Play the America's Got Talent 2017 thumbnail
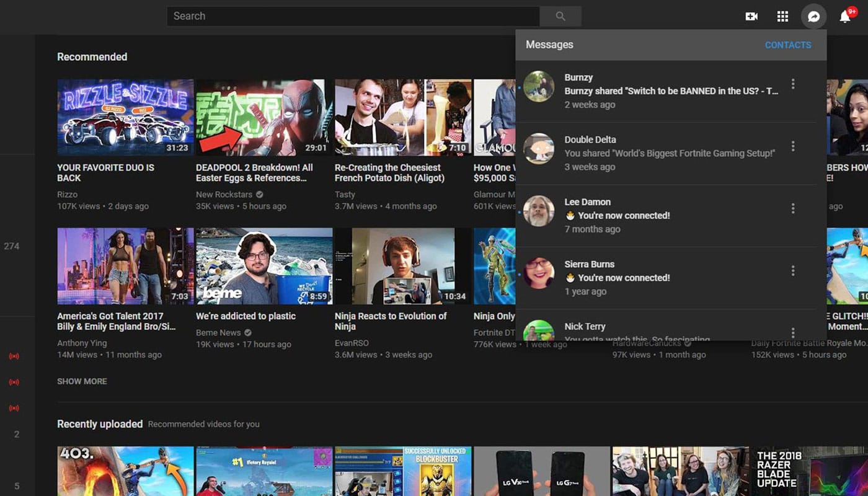The width and height of the screenshot is (868, 496). [x=125, y=266]
